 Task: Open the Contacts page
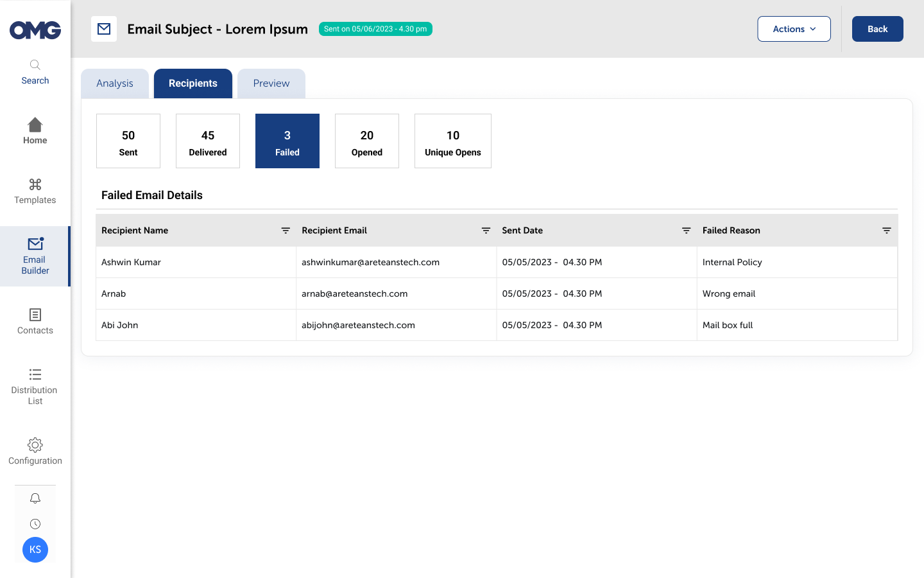(35, 321)
